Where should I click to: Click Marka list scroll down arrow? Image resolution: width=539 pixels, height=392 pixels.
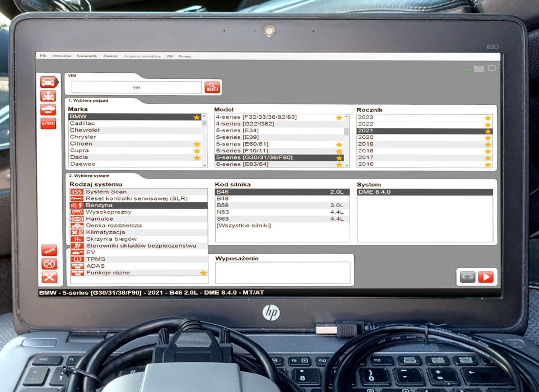[204, 165]
